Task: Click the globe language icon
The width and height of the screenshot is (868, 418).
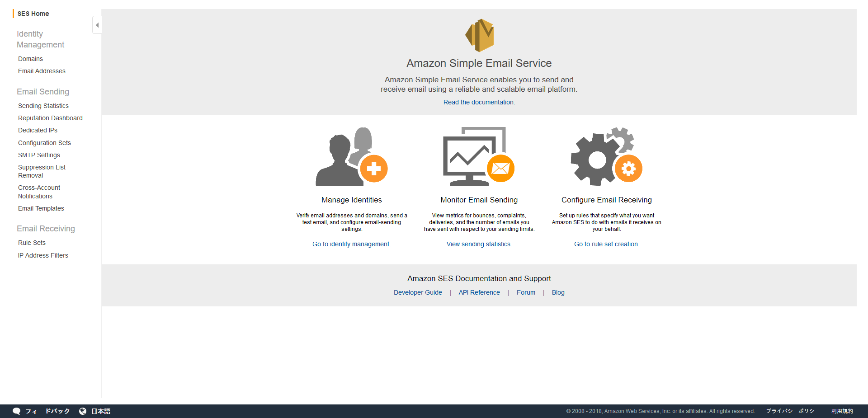Action: [x=83, y=411]
